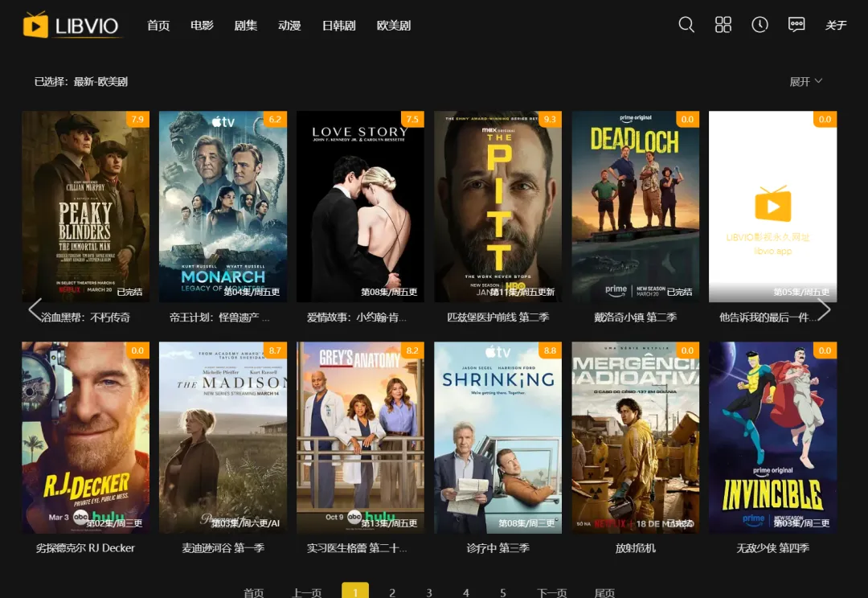
Task: Click title 放射危机
Action: (x=636, y=548)
